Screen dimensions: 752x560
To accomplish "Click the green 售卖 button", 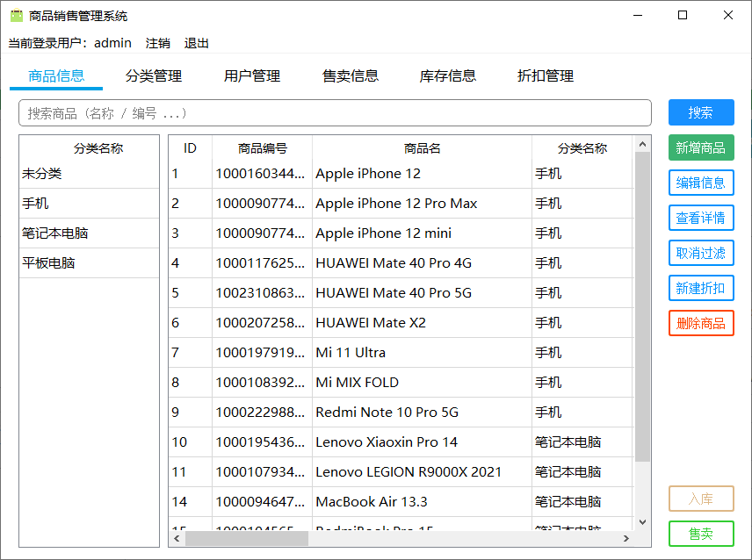I will [x=701, y=534].
